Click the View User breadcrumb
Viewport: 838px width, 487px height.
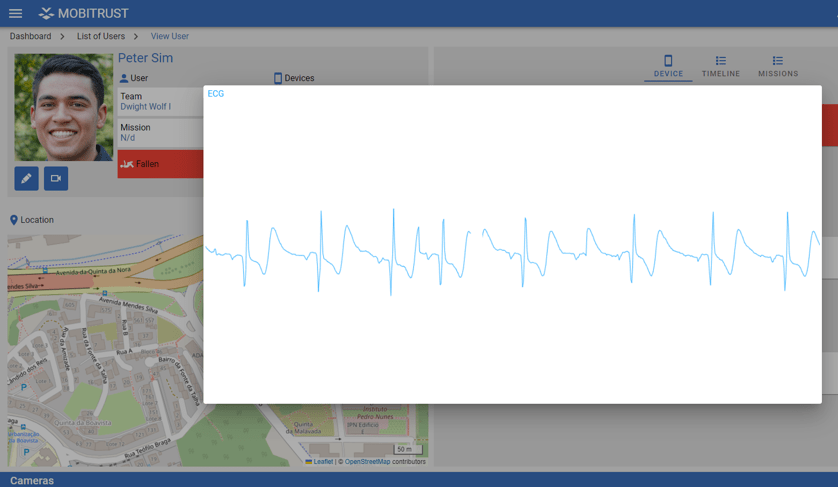170,36
